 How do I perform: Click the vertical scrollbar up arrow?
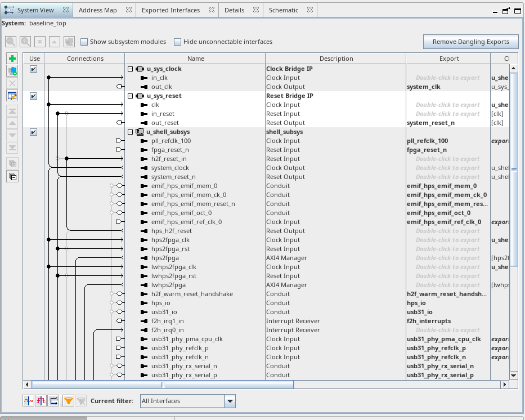[514, 68]
